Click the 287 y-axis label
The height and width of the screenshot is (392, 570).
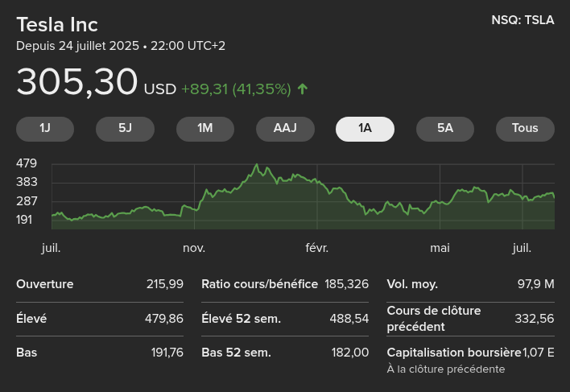pos(27,201)
